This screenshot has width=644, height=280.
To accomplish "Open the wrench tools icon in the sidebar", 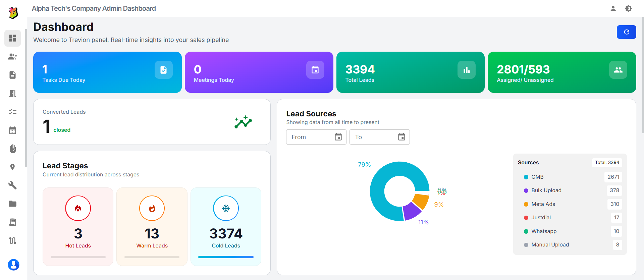I will (13, 185).
